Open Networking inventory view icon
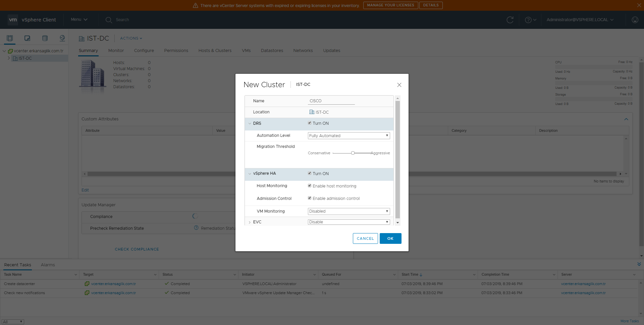This screenshot has width=644, height=325. coord(62,38)
